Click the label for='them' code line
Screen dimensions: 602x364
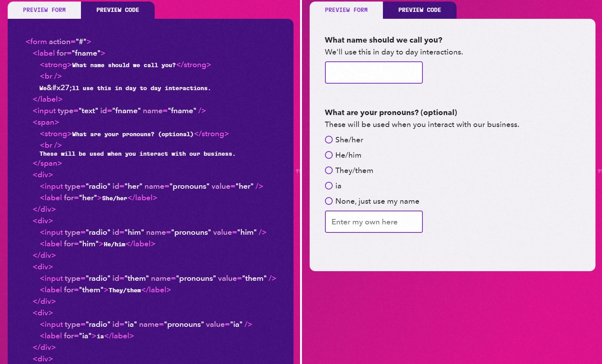click(x=105, y=290)
